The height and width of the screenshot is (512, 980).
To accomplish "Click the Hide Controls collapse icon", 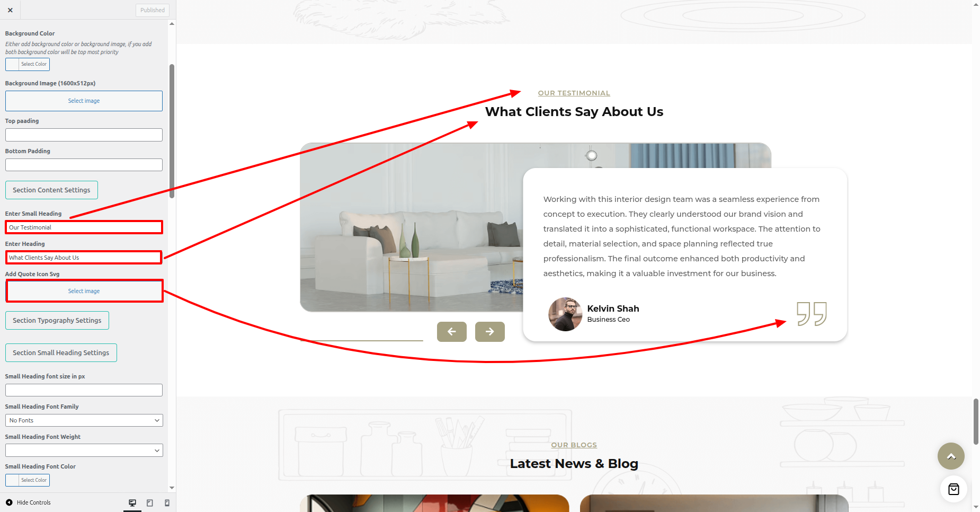I will [x=9, y=502].
